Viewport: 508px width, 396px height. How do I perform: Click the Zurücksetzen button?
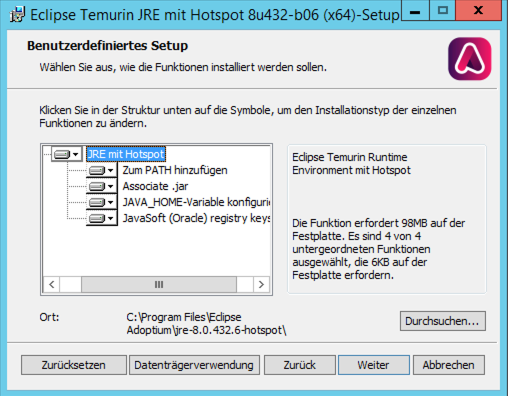(x=74, y=365)
